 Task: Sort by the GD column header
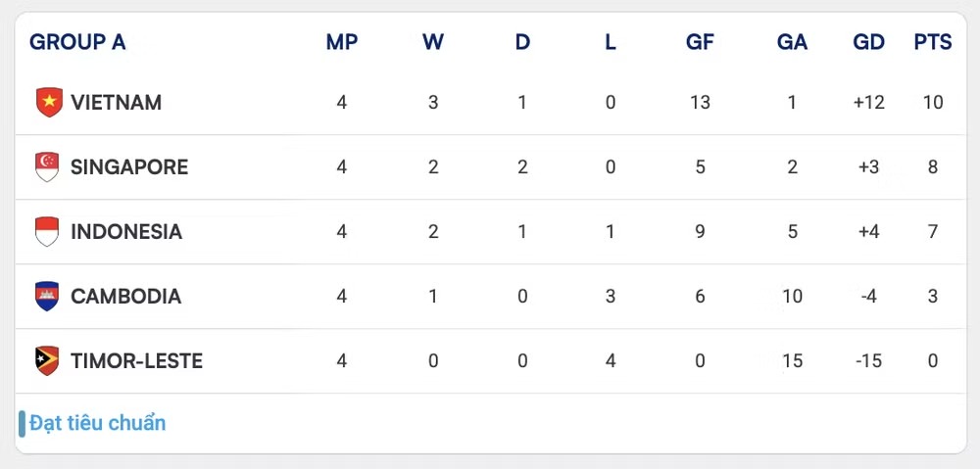[868, 42]
